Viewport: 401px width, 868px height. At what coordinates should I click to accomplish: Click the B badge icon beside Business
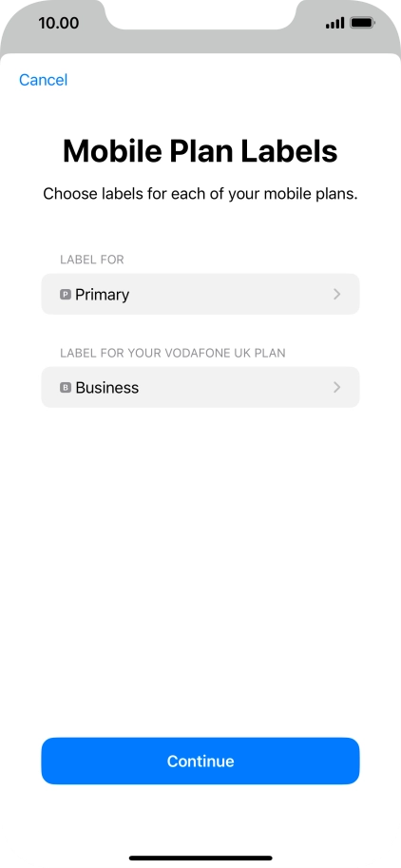66,388
